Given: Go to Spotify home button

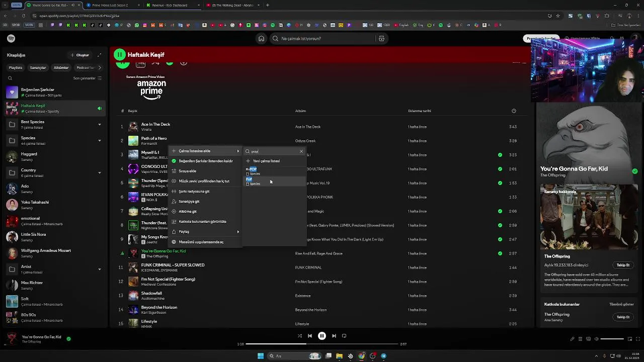Looking at the screenshot, I should pos(261,39).
